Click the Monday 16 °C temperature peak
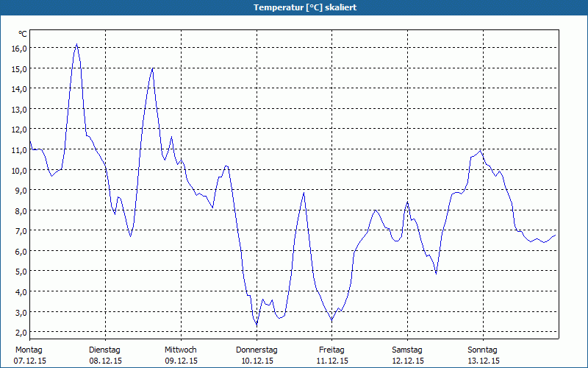This screenshot has height=368, width=588. pyautogui.click(x=77, y=44)
